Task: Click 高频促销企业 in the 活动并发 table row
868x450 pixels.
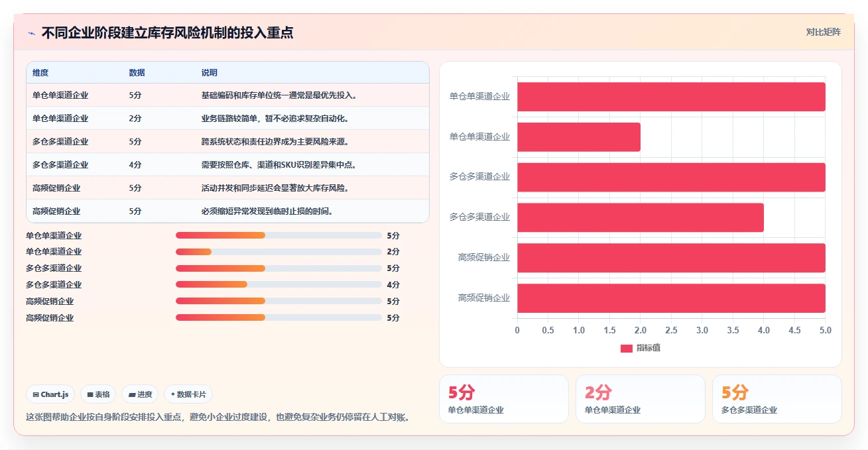Action: pyautogui.click(x=56, y=188)
